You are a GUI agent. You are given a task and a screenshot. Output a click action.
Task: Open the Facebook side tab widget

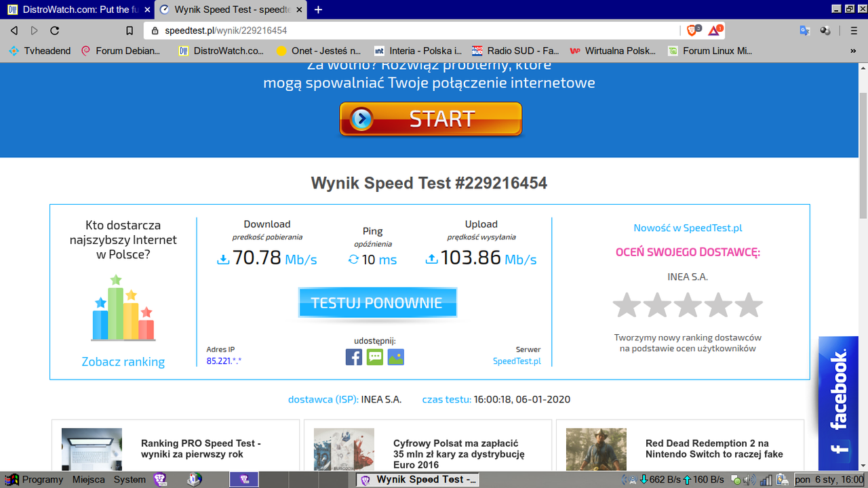pos(838,403)
